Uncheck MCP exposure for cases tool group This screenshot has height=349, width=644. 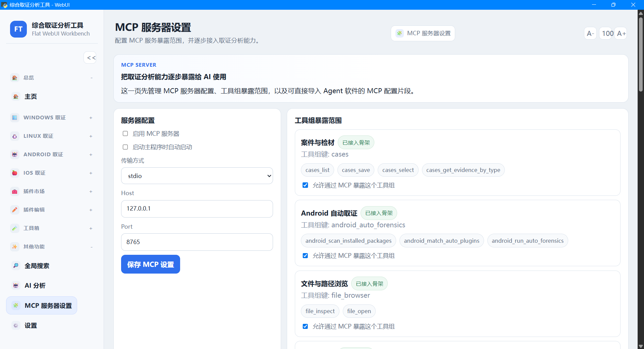point(305,185)
